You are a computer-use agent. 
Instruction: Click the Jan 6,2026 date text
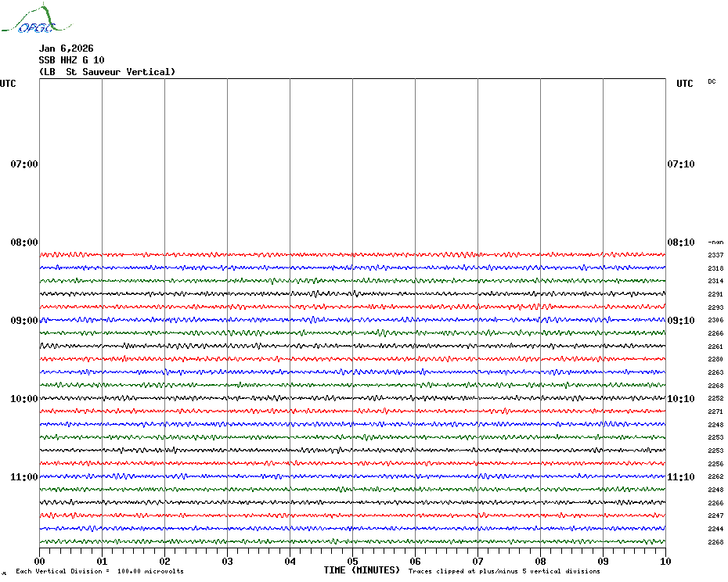pos(67,48)
